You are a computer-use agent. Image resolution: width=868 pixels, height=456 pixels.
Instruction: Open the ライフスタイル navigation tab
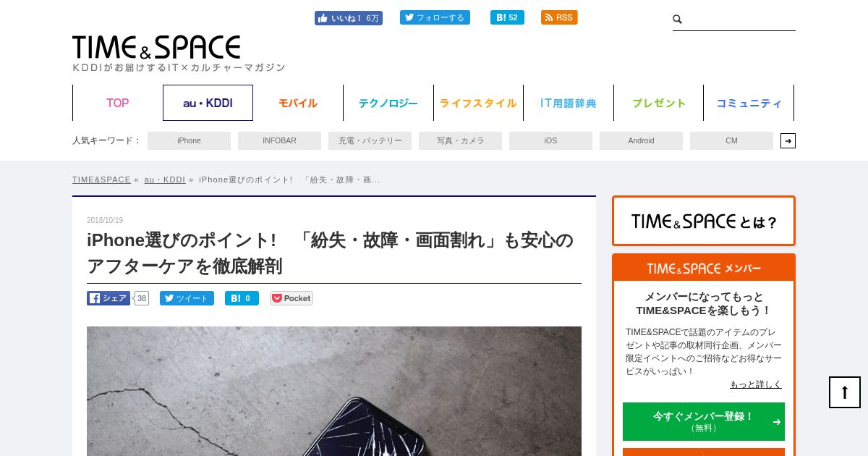coord(478,103)
